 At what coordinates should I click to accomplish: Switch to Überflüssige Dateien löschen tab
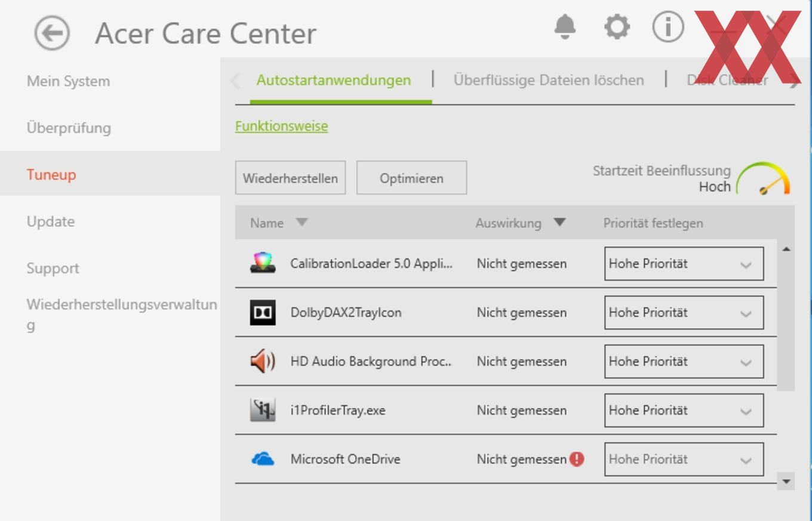pos(549,80)
